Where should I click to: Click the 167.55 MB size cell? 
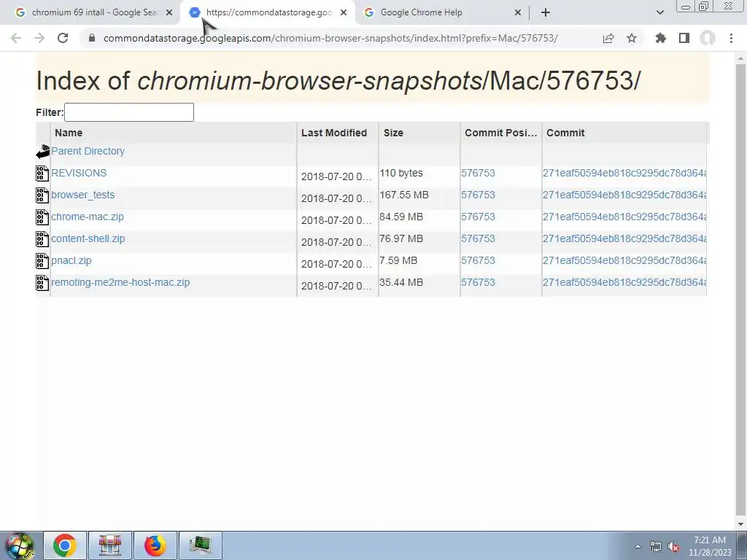404,195
